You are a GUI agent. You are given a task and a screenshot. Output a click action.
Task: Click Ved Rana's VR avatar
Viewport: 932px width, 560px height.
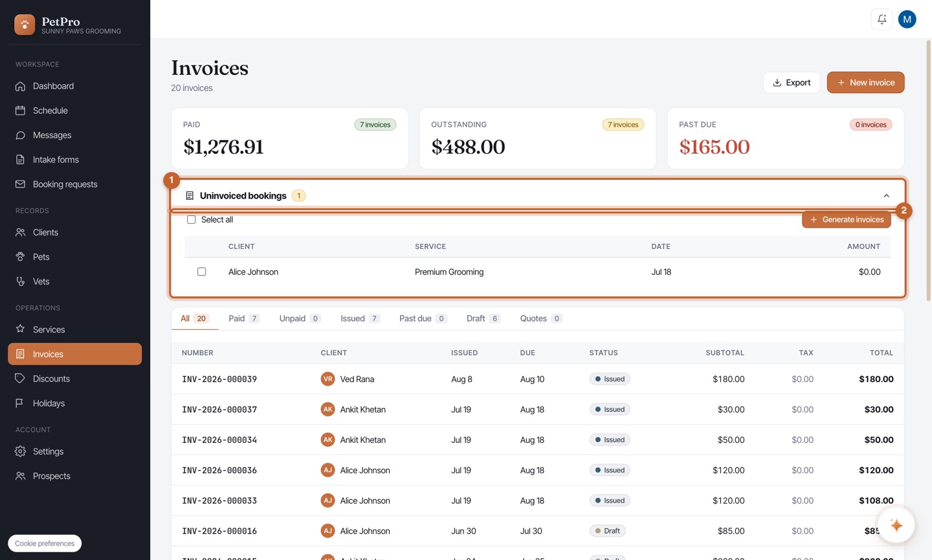coord(327,379)
